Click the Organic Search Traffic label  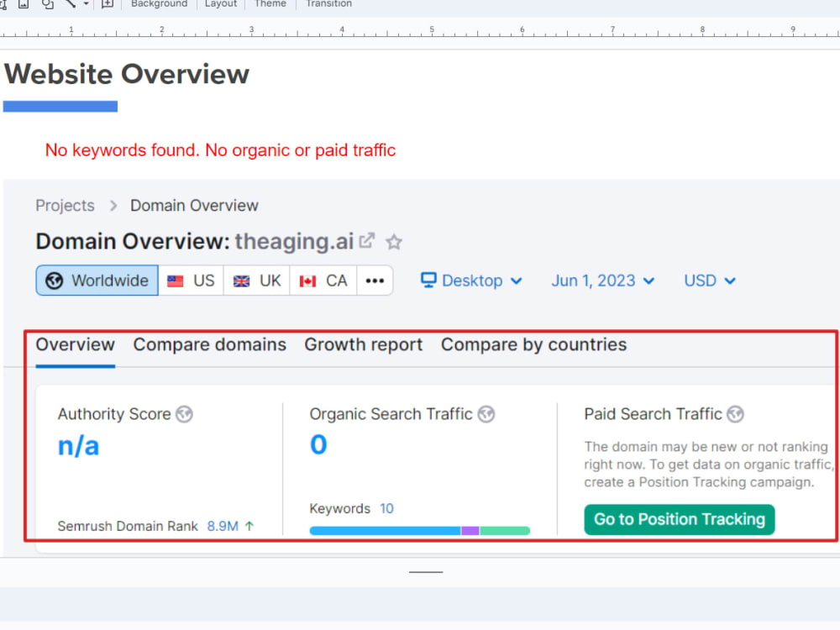point(391,414)
